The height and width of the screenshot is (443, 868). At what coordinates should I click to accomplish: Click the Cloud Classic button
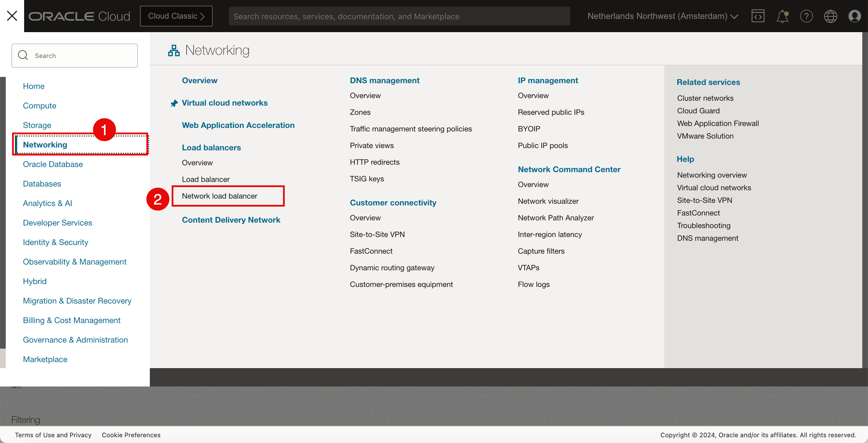click(176, 16)
